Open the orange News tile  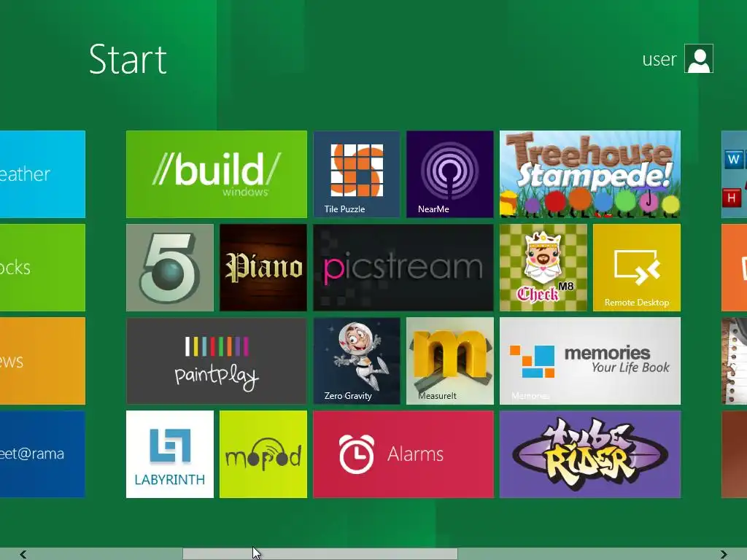[42, 360]
